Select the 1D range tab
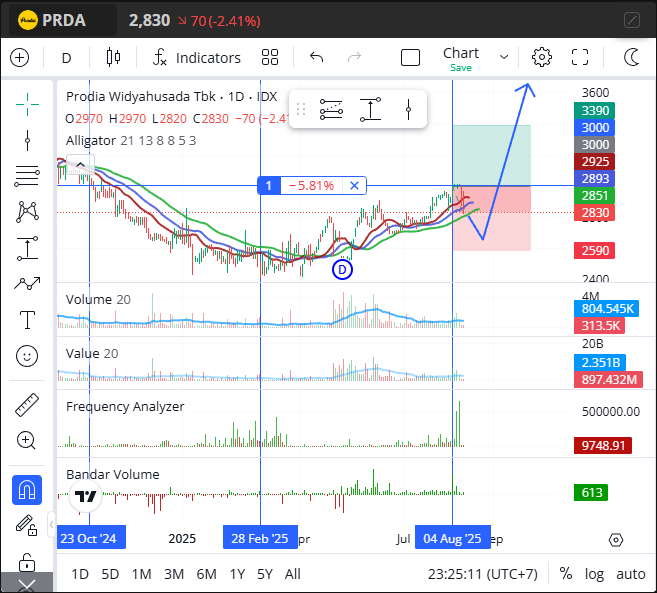This screenshot has width=657, height=593. tap(80, 574)
